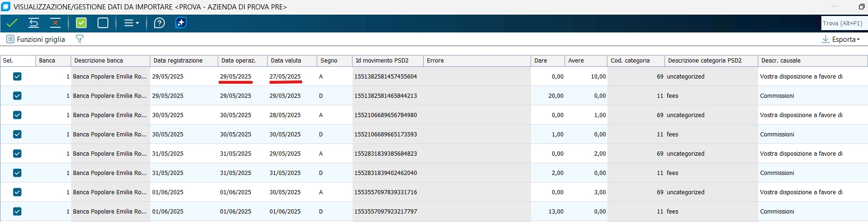Image resolution: width=868 pixels, height=222 pixels.
Task: Click inside the Trova search field
Action: (843, 23)
